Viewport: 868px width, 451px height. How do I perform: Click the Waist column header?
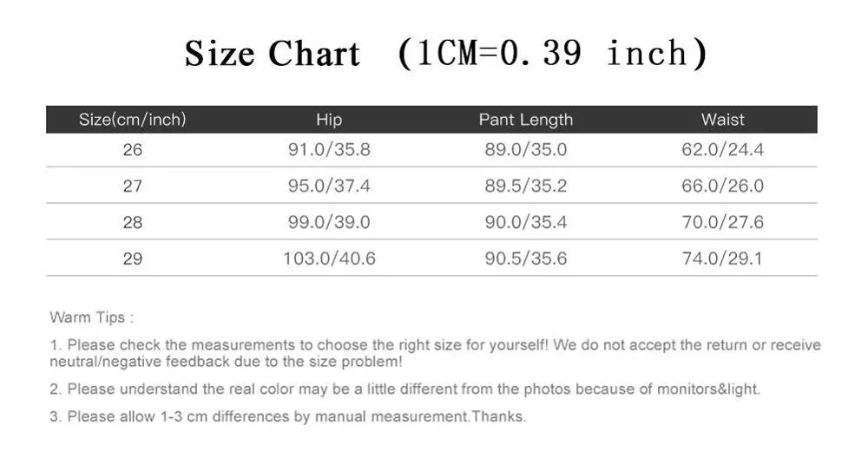pyautogui.click(x=722, y=120)
